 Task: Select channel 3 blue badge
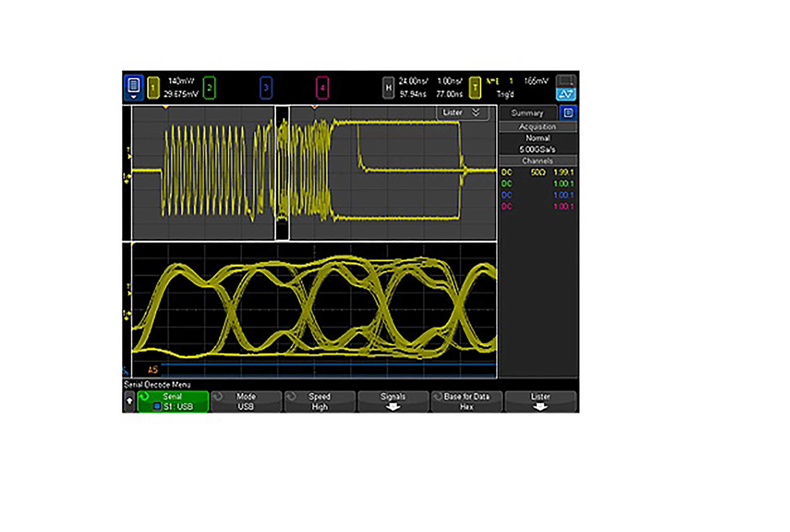pos(266,88)
